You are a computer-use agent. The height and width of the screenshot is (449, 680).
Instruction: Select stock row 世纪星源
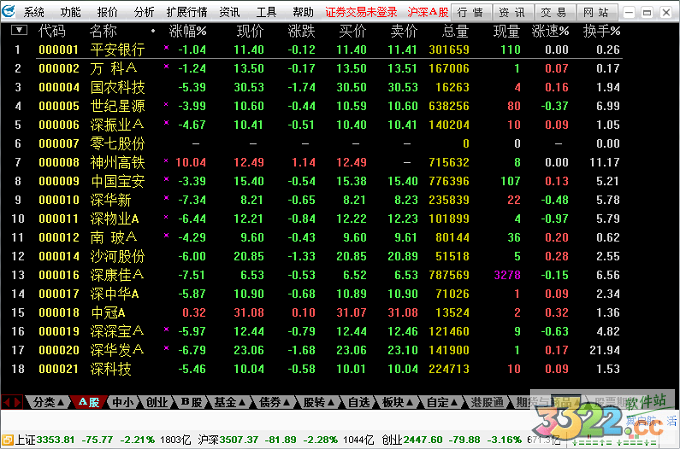coord(317,106)
